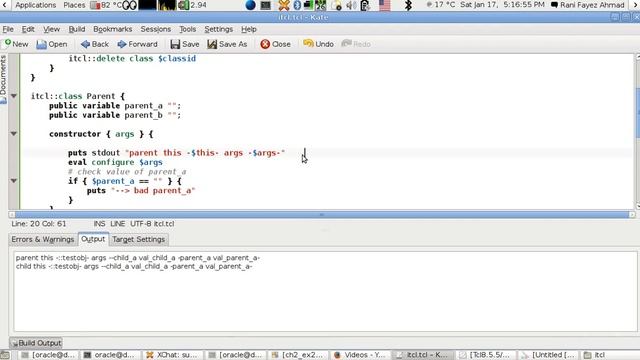Image resolution: width=640 pixels, height=360 pixels.
Task: Go Forward in Kate toolbar
Action: [138, 44]
